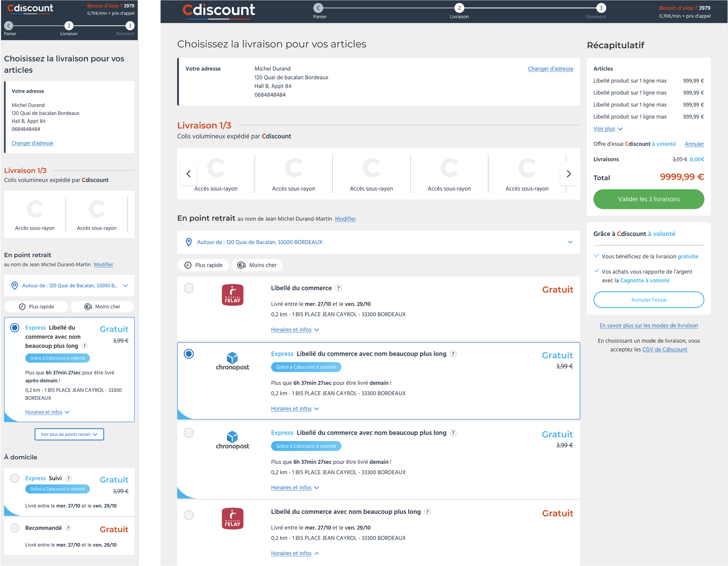Click mobile 'Panier' step label
This screenshot has width=728, height=566.
[x=10, y=34]
